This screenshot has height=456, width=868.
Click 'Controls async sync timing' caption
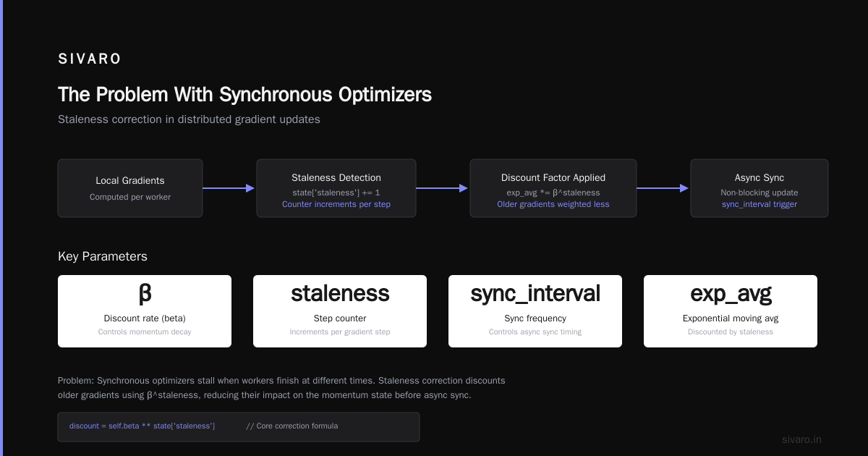pyautogui.click(x=535, y=332)
